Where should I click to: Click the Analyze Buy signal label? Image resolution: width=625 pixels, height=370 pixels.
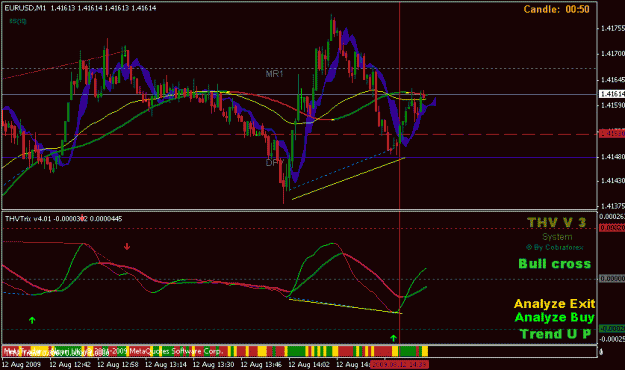tap(554, 317)
